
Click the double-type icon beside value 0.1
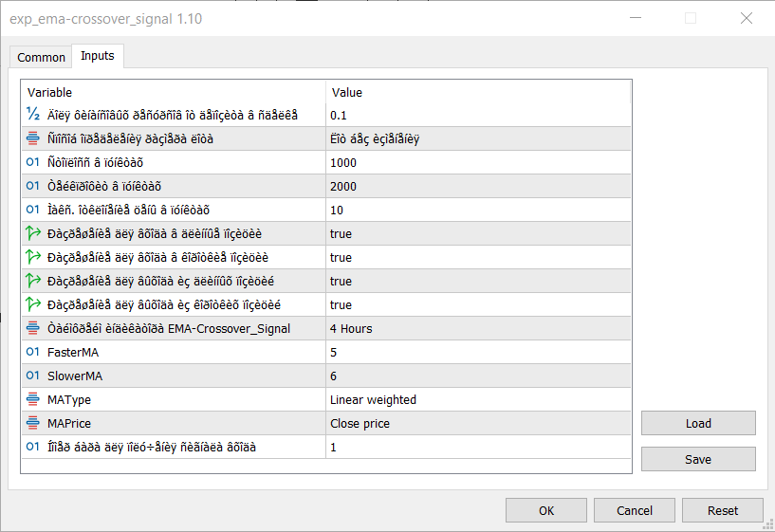(32, 115)
